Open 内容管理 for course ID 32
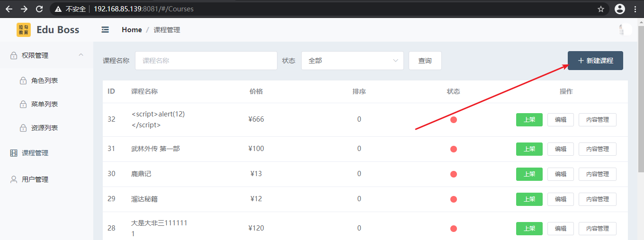This screenshot has height=240, width=644. coord(598,120)
